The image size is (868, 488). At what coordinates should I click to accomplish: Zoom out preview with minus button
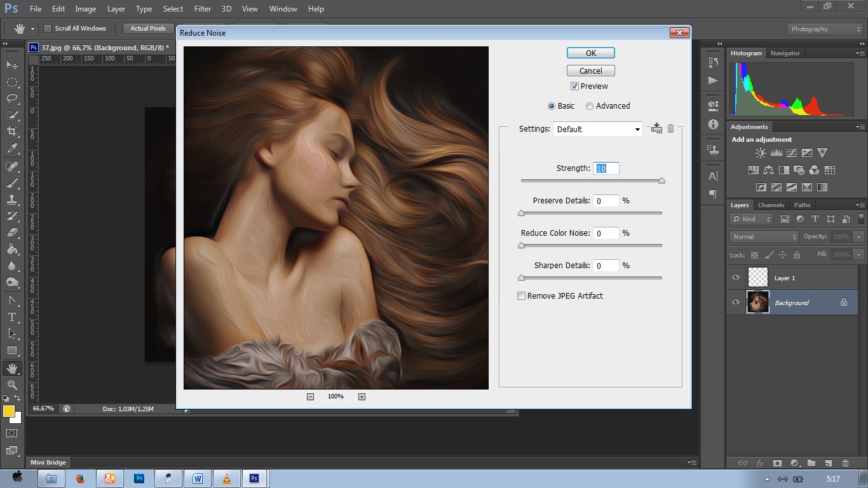(310, 396)
